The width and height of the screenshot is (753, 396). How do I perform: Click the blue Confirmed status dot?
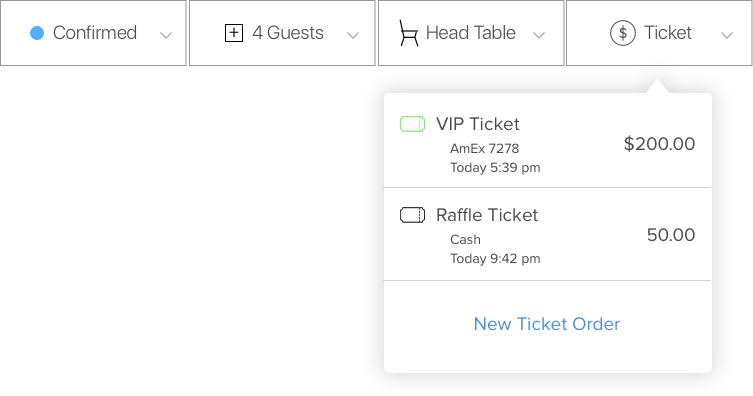pos(37,33)
